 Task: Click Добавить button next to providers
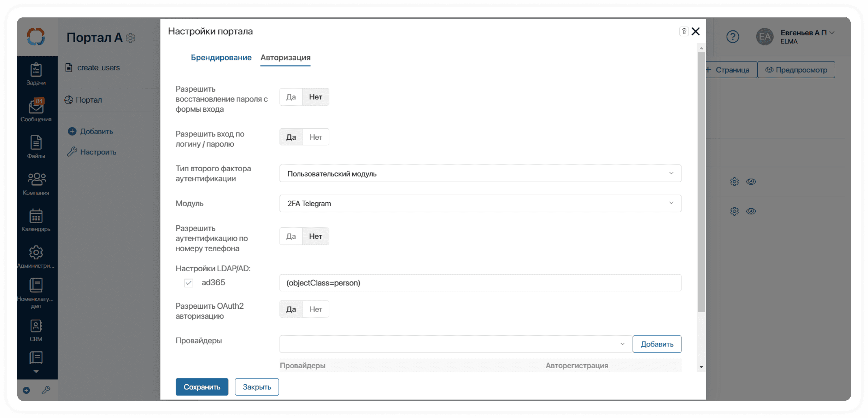pyautogui.click(x=657, y=344)
